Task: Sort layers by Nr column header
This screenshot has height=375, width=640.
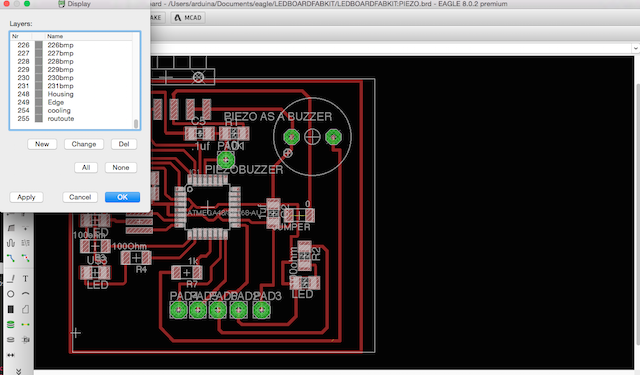Action: tap(21, 36)
